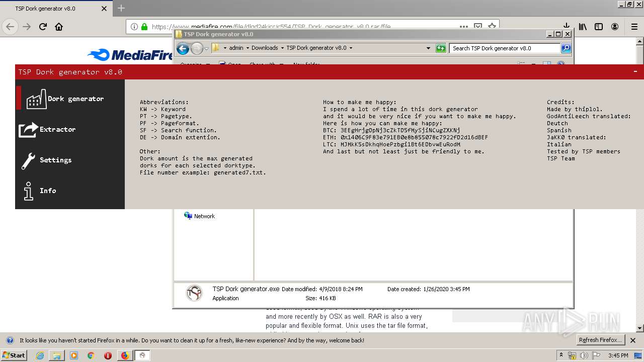Click the 'i' Info icon
The height and width of the screenshot is (362, 644).
click(29, 191)
